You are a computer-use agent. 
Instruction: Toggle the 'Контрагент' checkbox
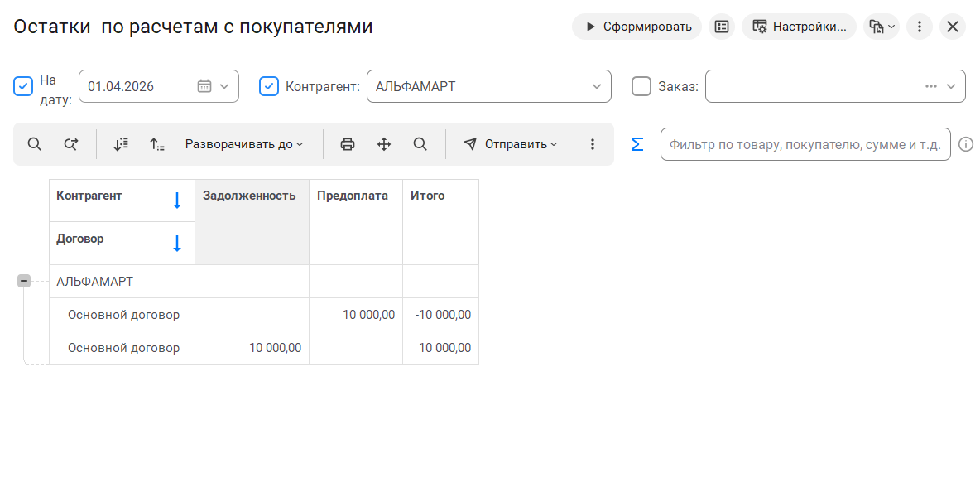(269, 86)
